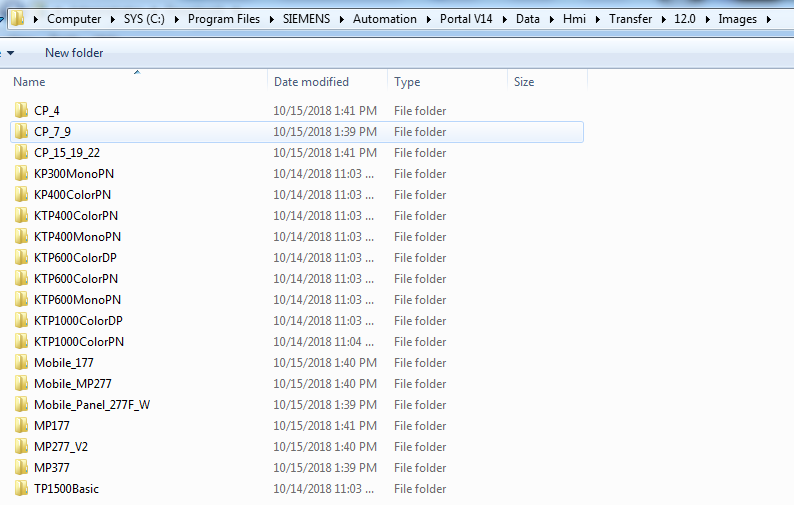Sort the list by the Name column
The height and width of the screenshot is (505, 794).
(29, 82)
